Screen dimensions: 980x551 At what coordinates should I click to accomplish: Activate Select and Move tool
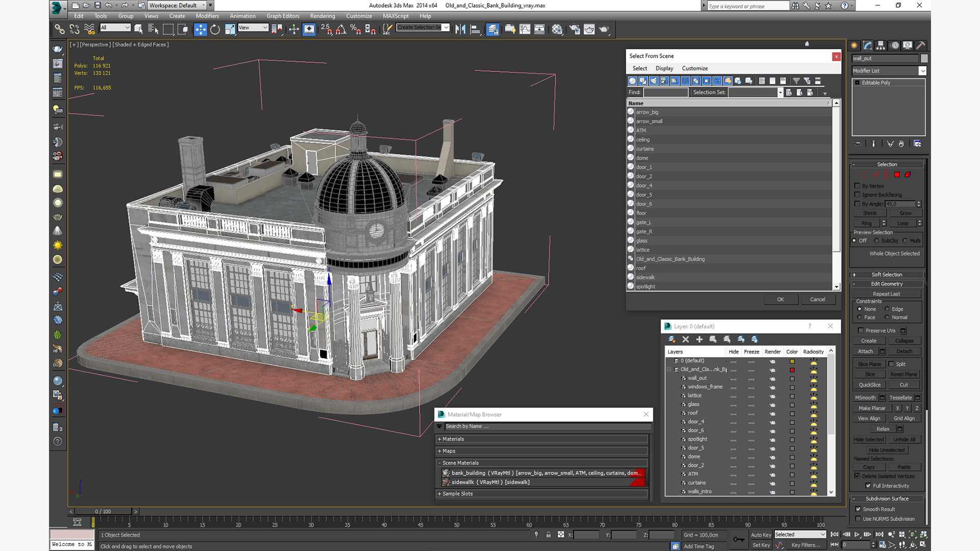point(201,30)
